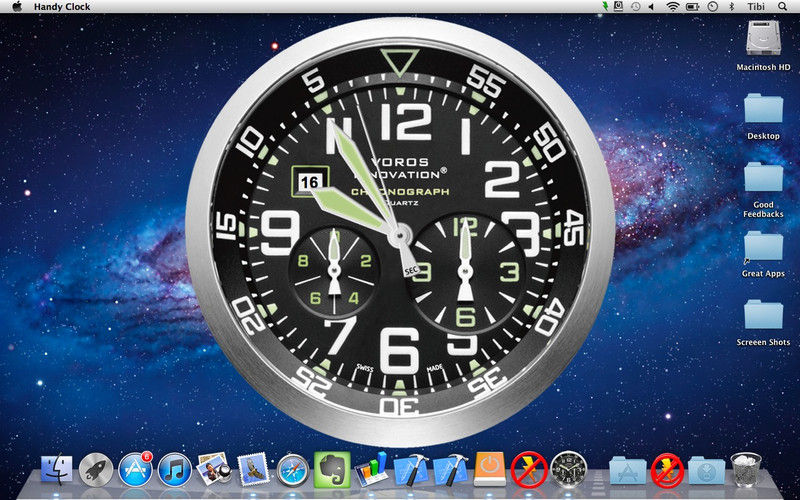
Task: Open the Downloads folder stack in the Dock
Action: pos(706,470)
